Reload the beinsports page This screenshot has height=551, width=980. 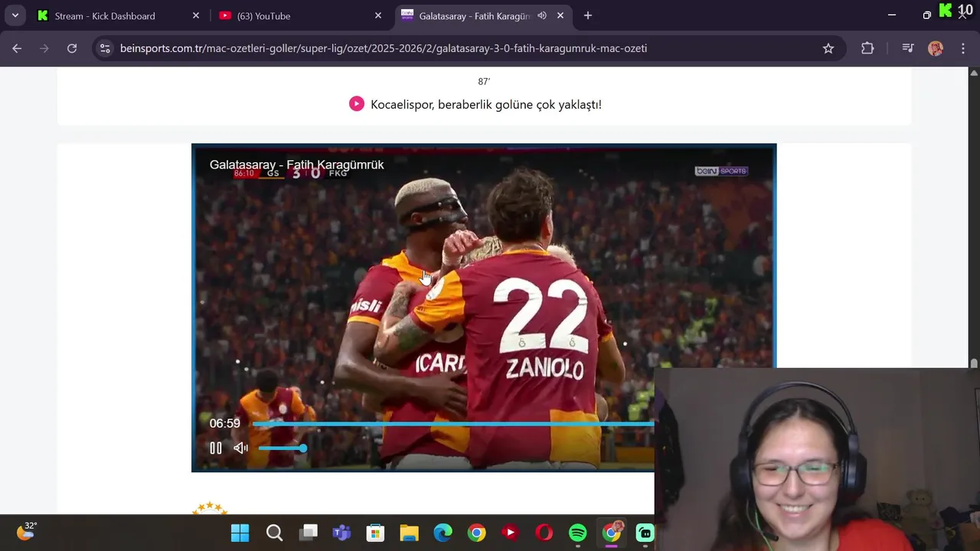(72, 48)
